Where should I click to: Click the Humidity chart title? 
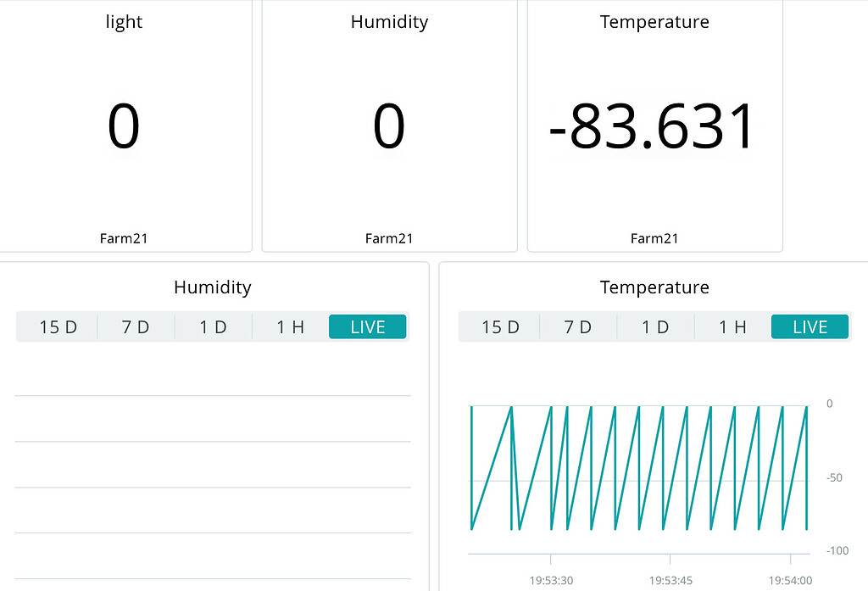coord(213,287)
